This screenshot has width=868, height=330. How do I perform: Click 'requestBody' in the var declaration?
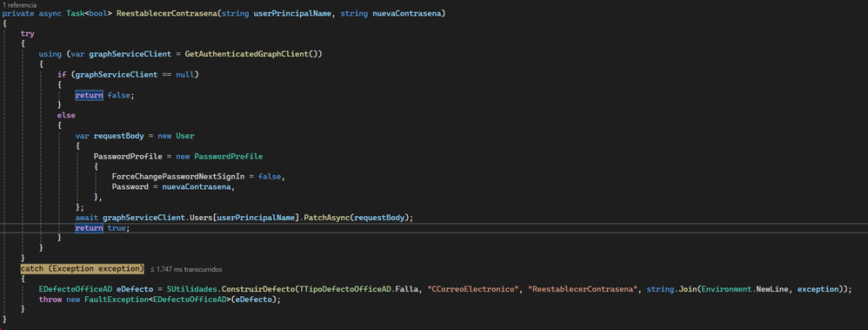(118, 136)
